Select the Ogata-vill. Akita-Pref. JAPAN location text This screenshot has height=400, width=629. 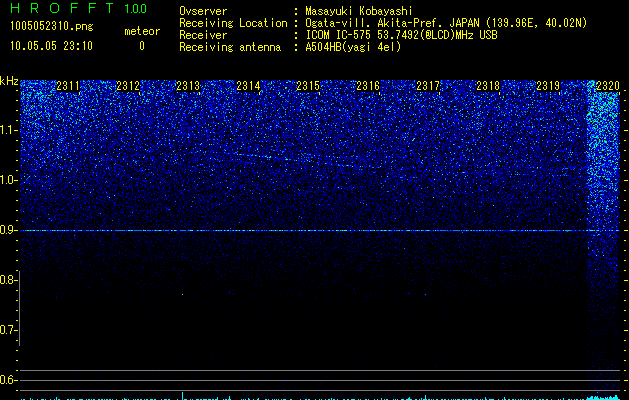pyautogui.click(x=446, y=23)
